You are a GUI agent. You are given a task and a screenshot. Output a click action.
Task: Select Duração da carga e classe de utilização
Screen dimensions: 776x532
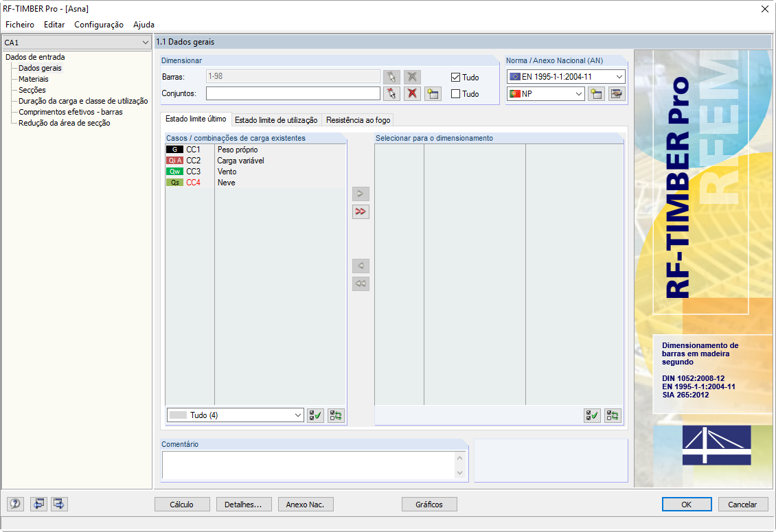point(83,101)
